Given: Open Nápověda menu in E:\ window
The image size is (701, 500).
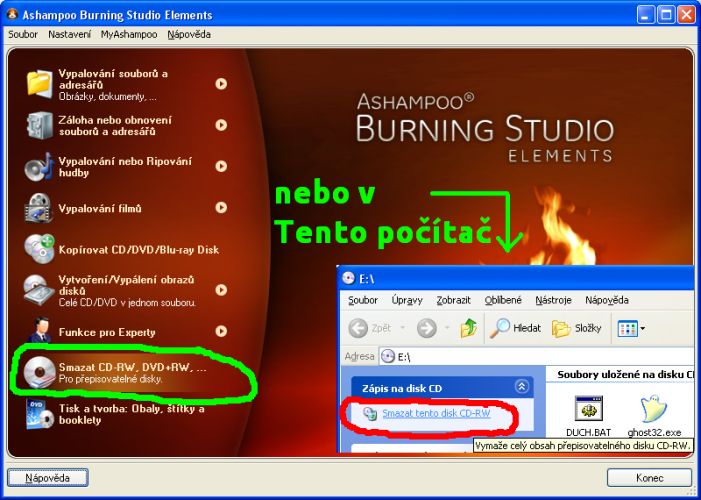Looking at the screenshot, I should 607,300.
